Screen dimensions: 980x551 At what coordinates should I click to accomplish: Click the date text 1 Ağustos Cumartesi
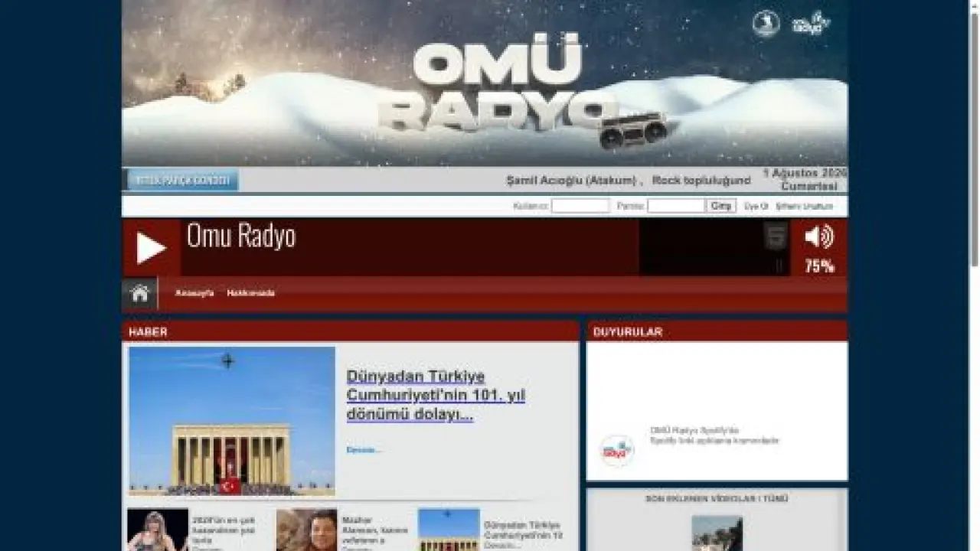coord(805,179)
